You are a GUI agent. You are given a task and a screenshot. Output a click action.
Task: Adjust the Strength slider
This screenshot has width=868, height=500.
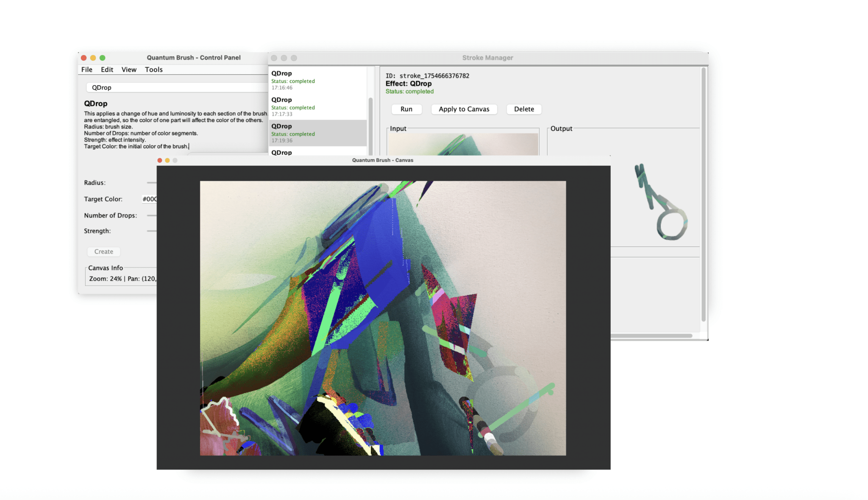(x=151, y=231)
